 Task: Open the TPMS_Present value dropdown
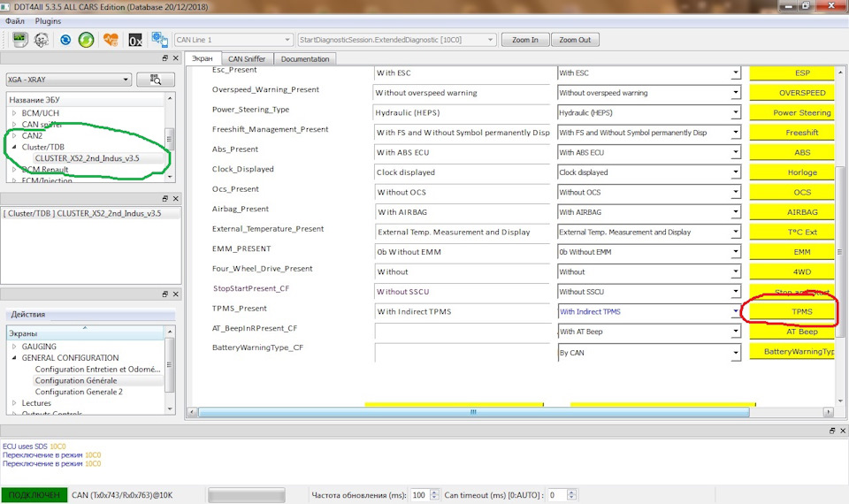pyautogui.click(x=735, y=311)
